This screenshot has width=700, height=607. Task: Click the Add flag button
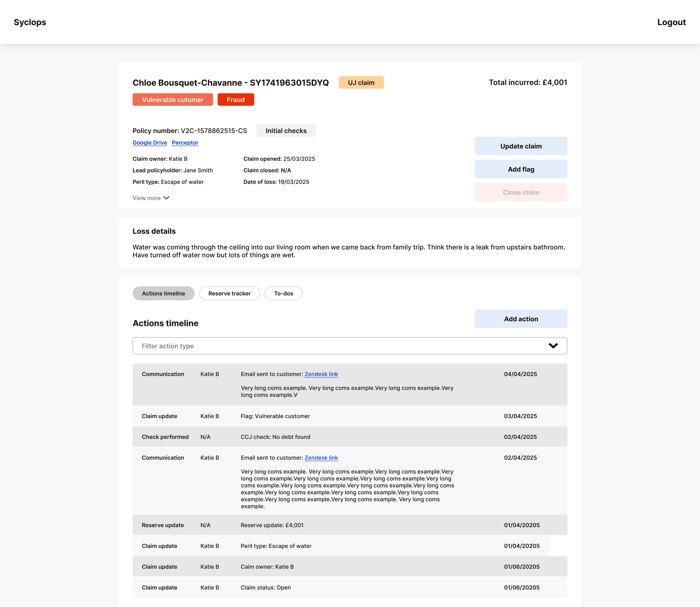(521, 169)
